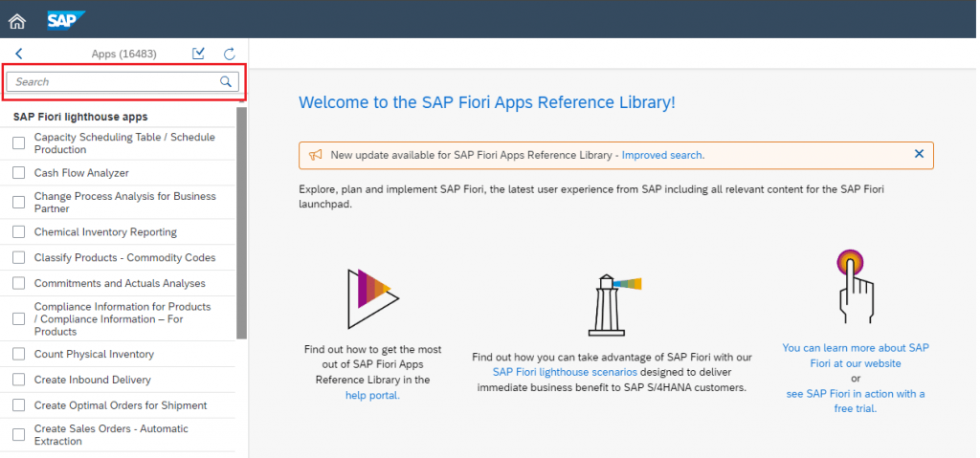Image resolution: width=980 pixels, height=458 pixels.
Task: Click the pointing finger illustration
Action: point(854,286)
